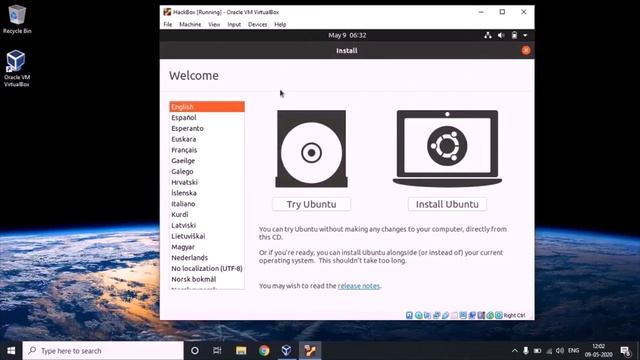Open the Recycle Bin desktop icon
Viewport: 640px width, 360px height.
pyautogui.click(x=17, y=19)
